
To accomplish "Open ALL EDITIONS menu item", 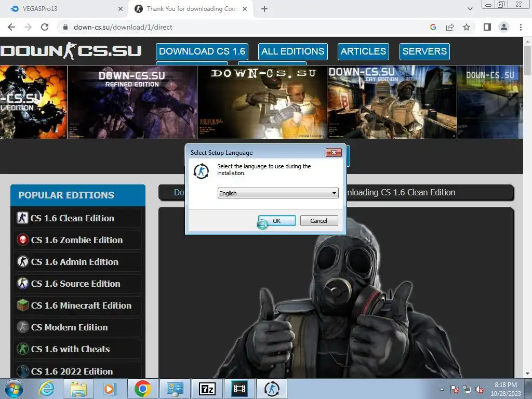I will (x=293, y=51).
